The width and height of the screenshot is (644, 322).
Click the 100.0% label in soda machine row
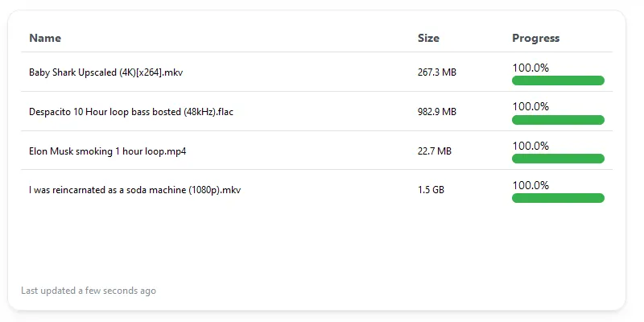[530, 185]
